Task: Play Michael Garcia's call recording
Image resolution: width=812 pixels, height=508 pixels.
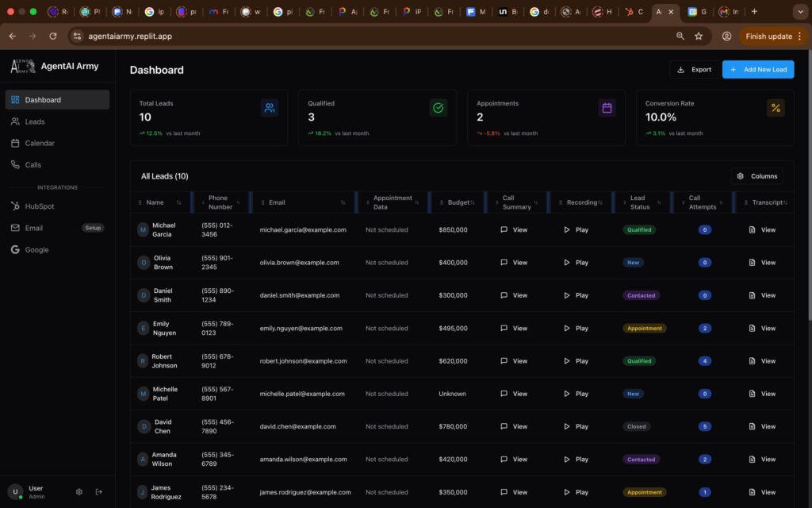Action: click(576, 230)
